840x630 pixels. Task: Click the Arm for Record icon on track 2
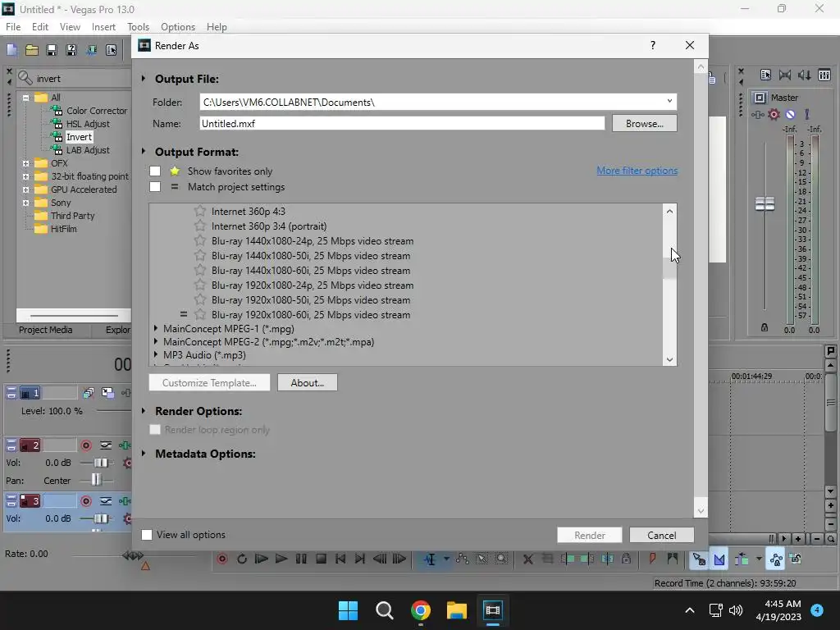pos(85,445)
